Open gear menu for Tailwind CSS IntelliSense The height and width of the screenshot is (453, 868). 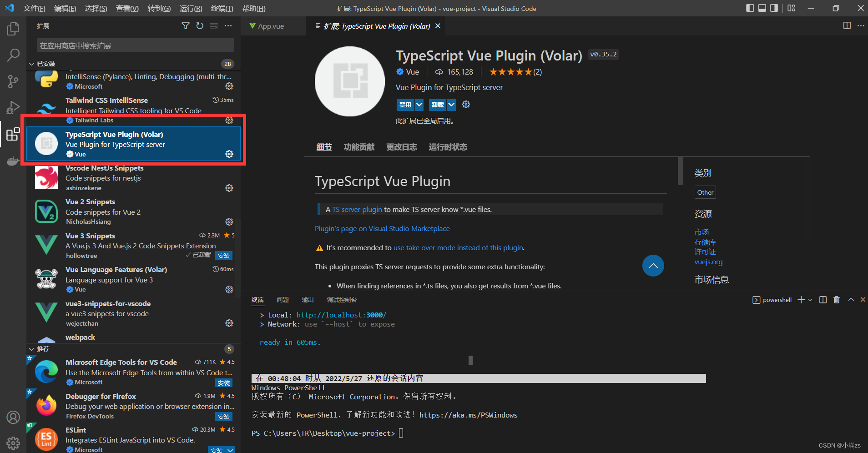click(229, 121)
